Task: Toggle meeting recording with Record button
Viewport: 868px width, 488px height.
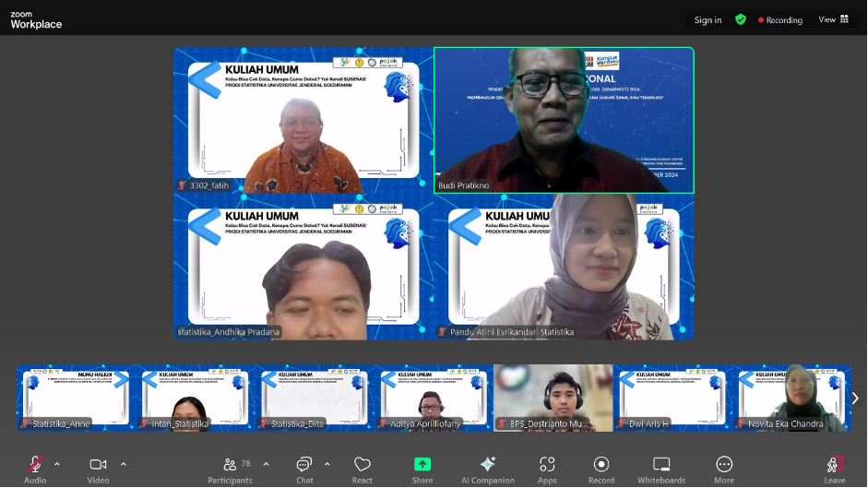Action: tap(601, 469)
